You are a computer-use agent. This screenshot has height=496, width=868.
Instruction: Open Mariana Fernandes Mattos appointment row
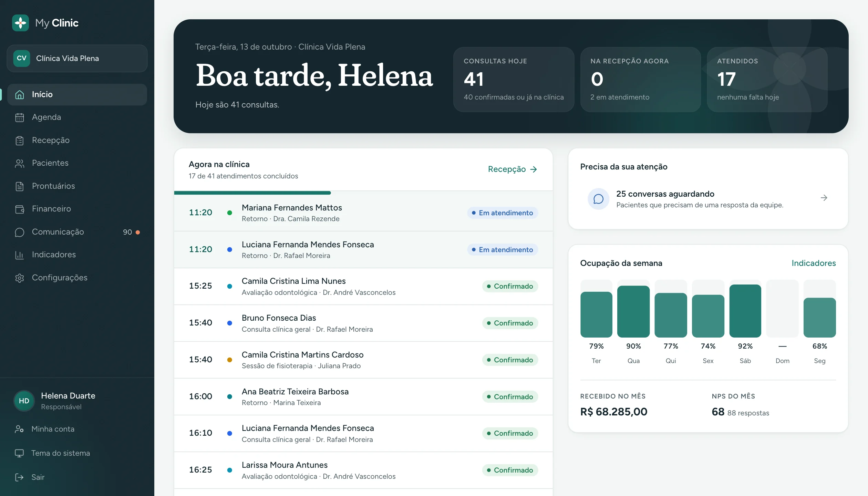(363, 213)
